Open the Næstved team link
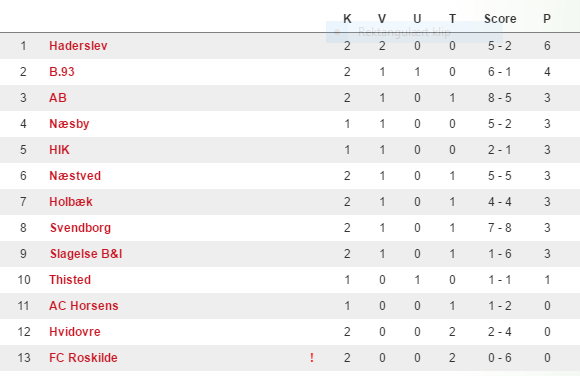580x376 pixels. pos(75,176)
